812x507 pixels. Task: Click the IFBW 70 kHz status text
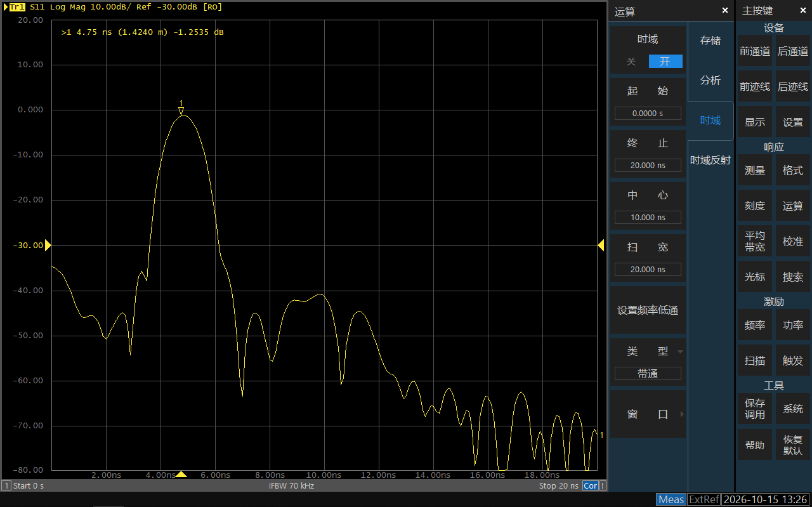coord(291,486)
